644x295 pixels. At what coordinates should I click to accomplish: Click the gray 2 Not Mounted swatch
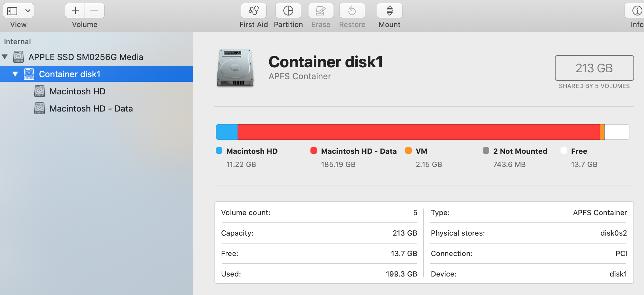(x=486, y=150)
